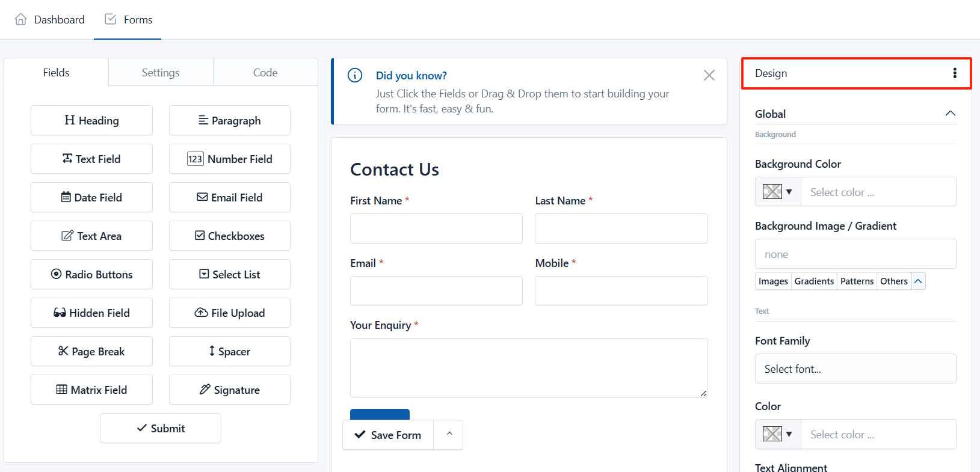Click the First Name input field

(436, 228)
